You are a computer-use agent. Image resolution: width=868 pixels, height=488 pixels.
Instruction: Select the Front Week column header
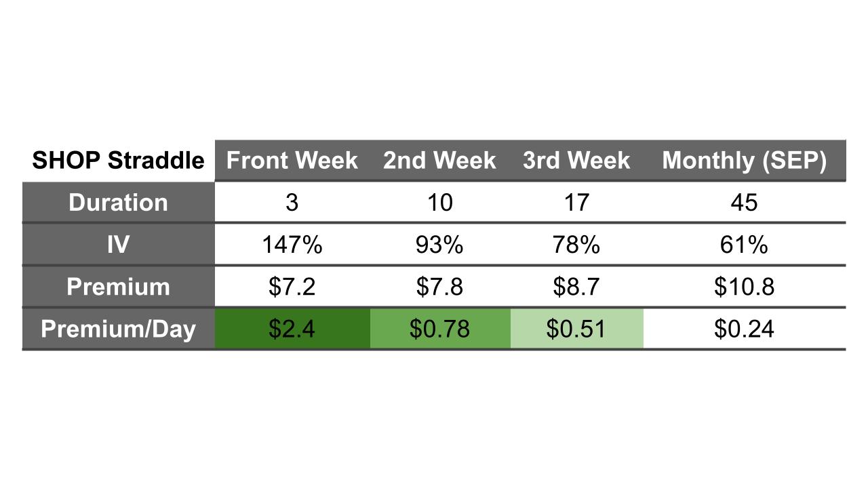292,161
